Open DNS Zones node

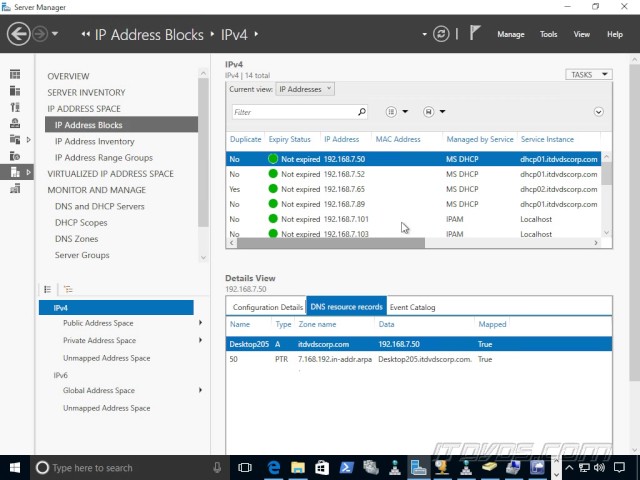click(x=76, y=239)
